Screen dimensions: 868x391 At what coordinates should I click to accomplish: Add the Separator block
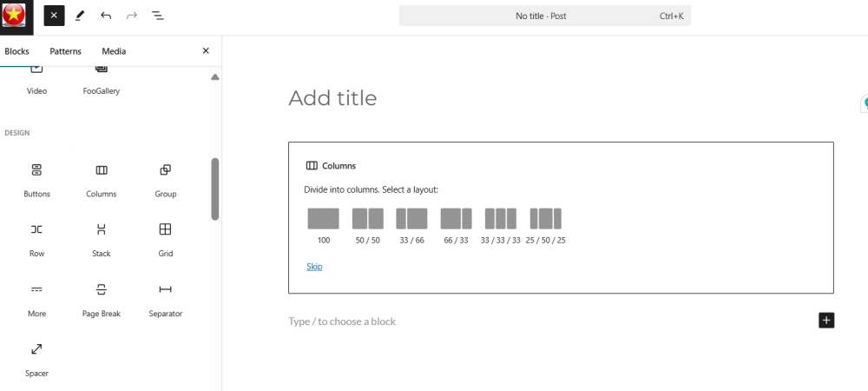[166, 299]
